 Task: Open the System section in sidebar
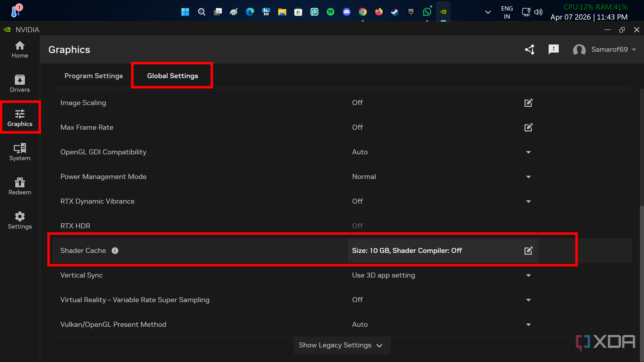(20, 152)
